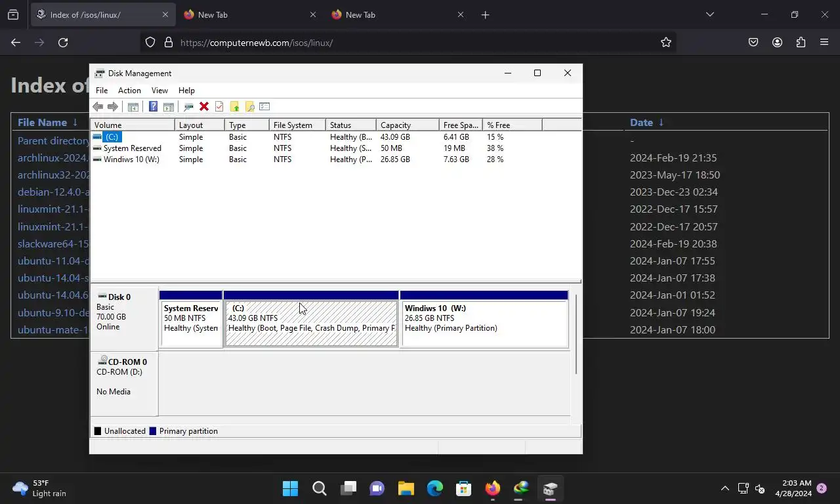Screen dimensions: 840x504
Task: Select the (C:) volume row in list
Action: coord(335,137)
